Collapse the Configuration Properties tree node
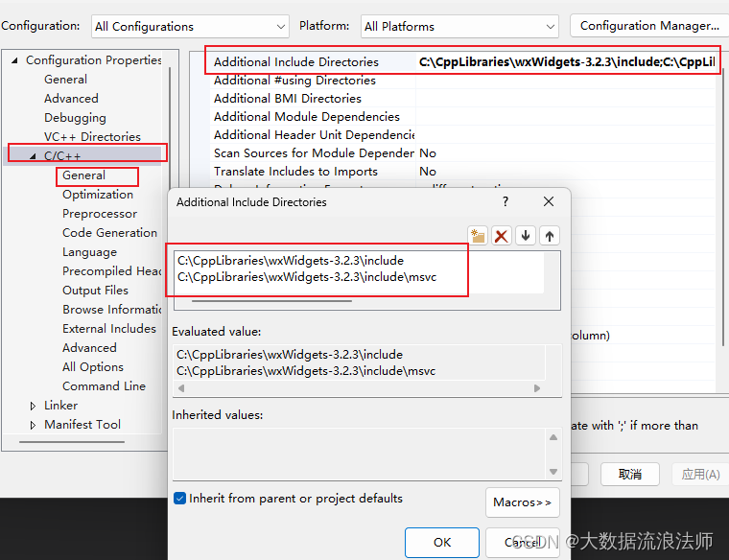 tap(15, 60)
